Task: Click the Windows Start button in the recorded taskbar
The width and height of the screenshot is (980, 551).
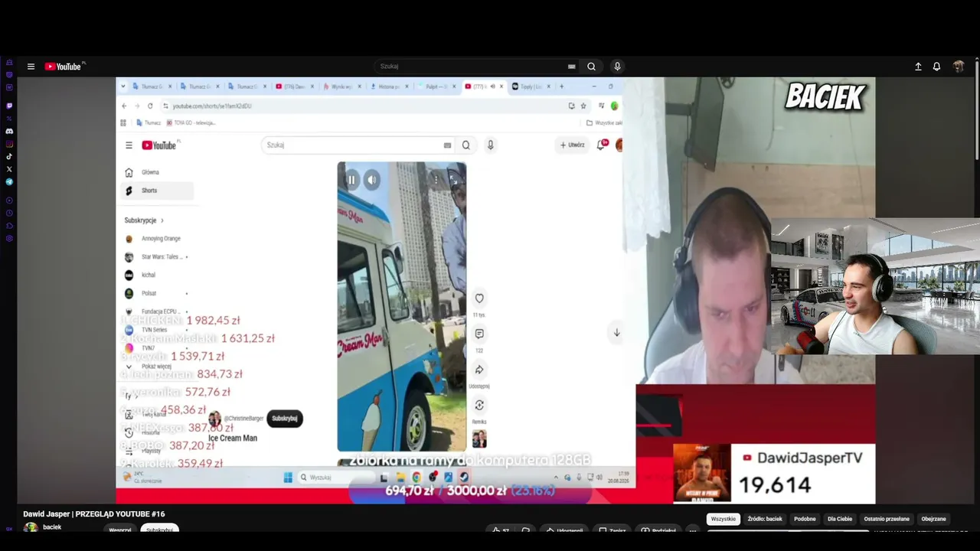Action: tap(288, 478)
